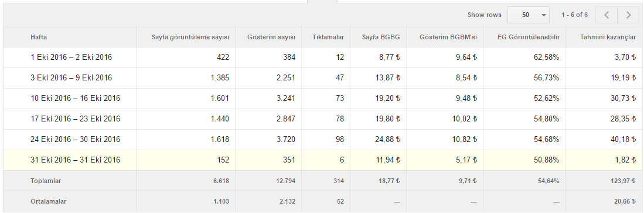Sort by EG Görüntülenebilir column header
Viewport: 644px width, 213px height.
(x=528, y=37)
